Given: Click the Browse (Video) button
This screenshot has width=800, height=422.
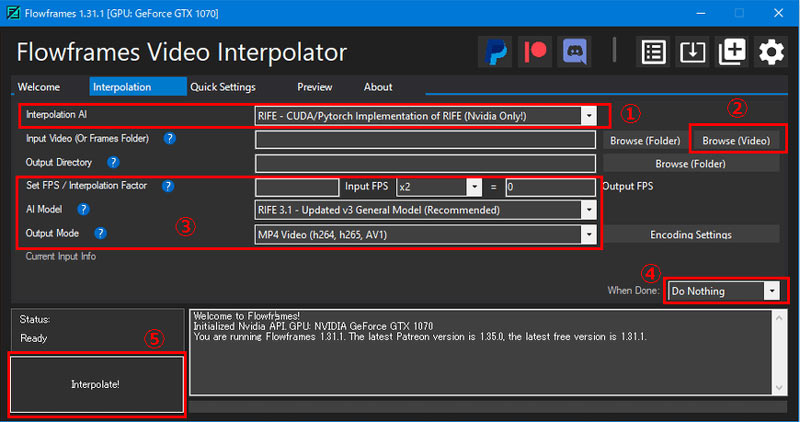Looking at the screenshot, I should click(x=736, y=140).
